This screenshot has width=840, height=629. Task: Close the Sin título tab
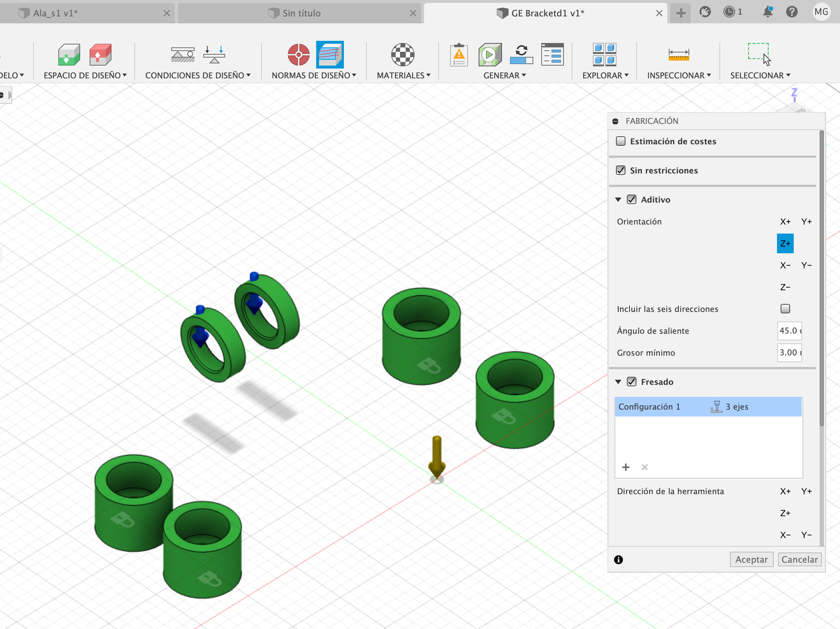[413, 13]
